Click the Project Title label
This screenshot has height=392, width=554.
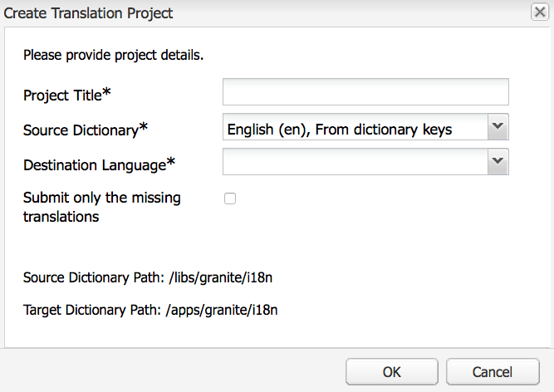click(x=61, y=95)
